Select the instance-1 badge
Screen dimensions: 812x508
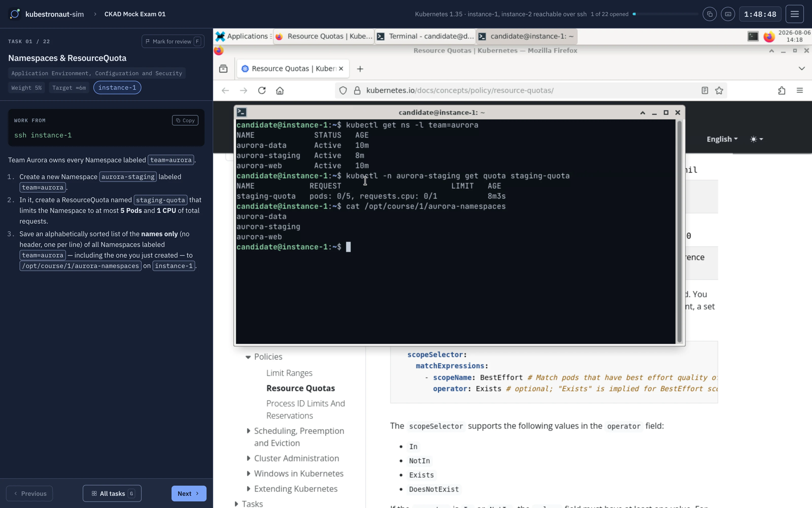pos(117,88)
